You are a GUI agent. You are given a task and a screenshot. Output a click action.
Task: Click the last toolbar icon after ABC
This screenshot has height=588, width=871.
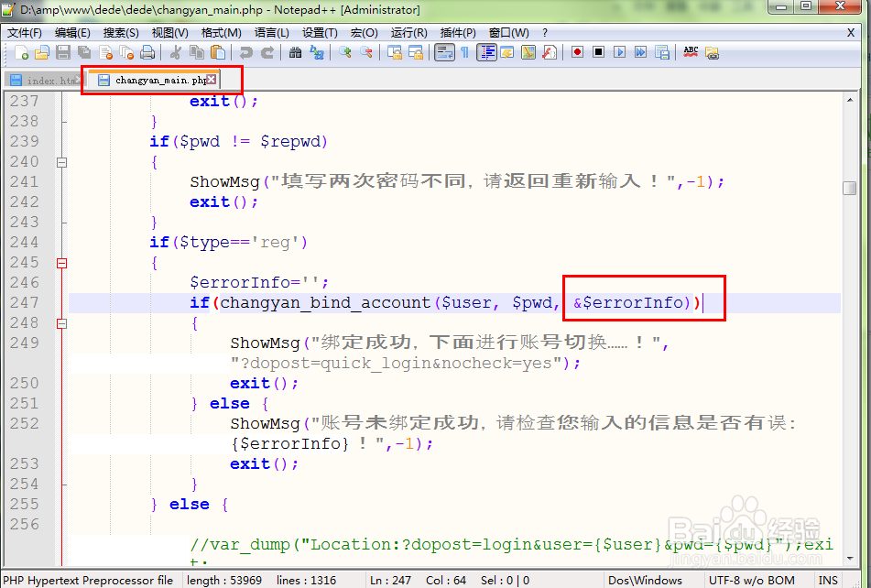pos(712,53)
